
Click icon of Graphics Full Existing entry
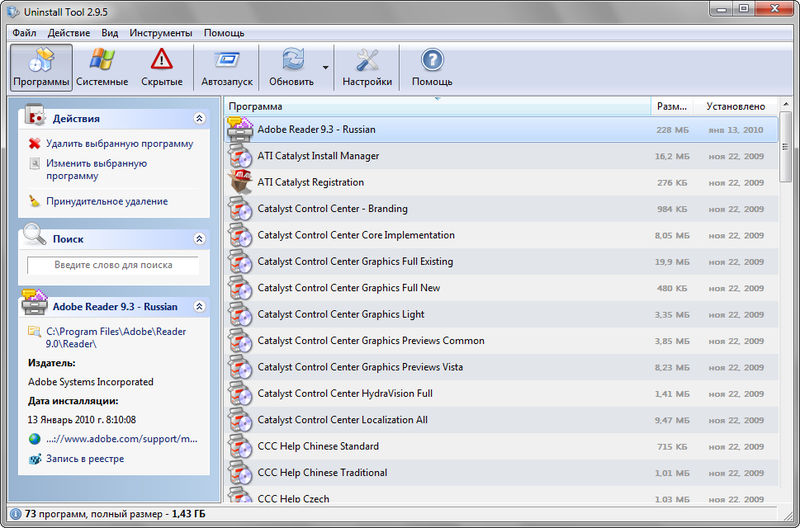(x=240, y=262)
